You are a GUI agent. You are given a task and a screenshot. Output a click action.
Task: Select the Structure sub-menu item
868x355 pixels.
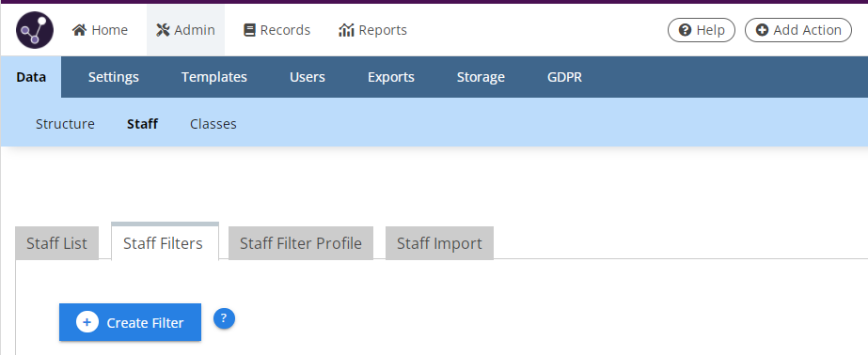[65, 124]
